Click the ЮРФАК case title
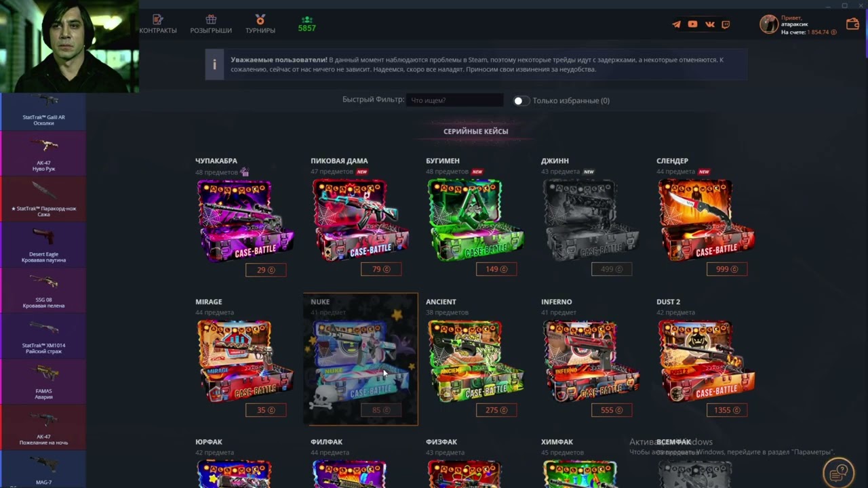868x488 pixels. tap(208, 442)
